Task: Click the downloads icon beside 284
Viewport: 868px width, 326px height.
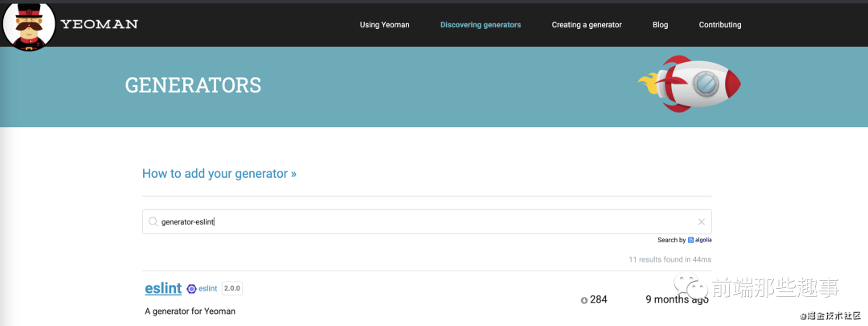Action: pyautogui.click(x=584, y=300)
